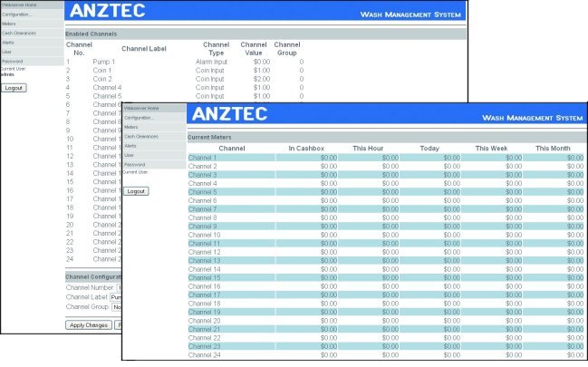Open Password page in front Current Meters window
This screenshot has height=367, width=588.
pyautogui.click(x=154, y=164)
